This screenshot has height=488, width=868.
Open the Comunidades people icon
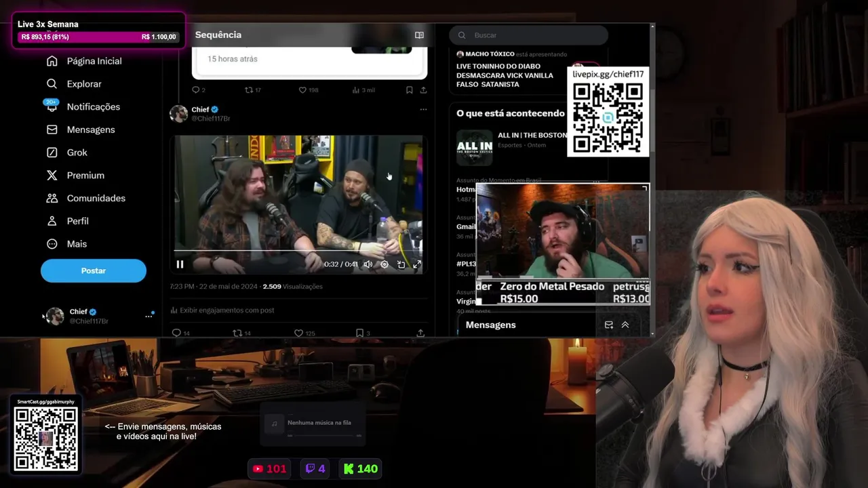coord(52,198)
